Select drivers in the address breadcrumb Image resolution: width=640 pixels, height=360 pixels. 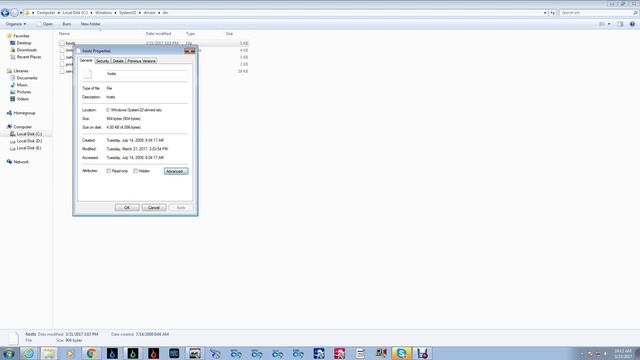pos(149,13)
